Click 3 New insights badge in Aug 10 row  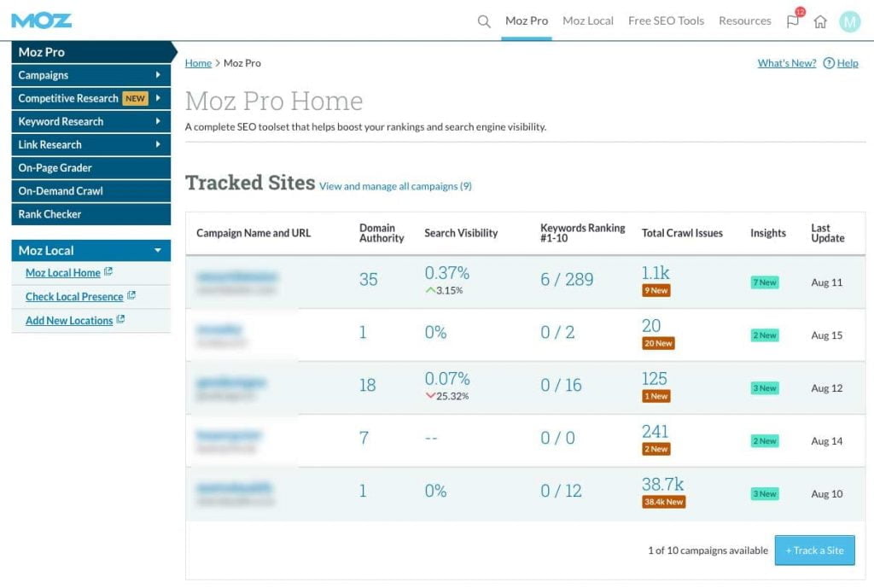coord(764,494)
